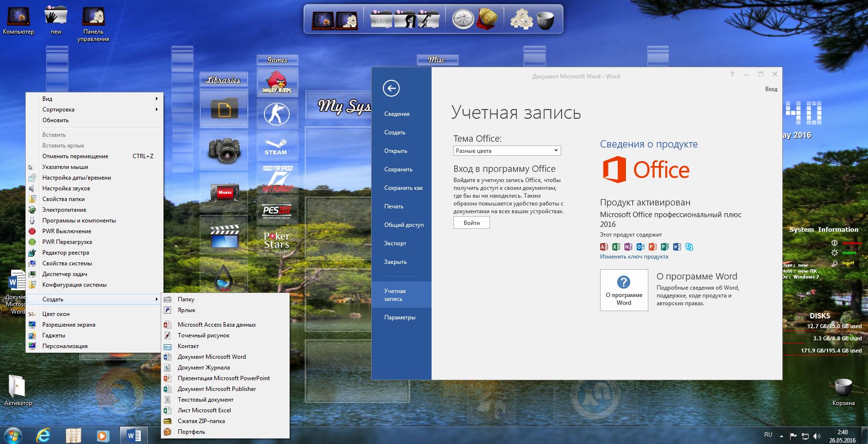Open Параметры in Word sidebar
868x444 pixels.
point(401,317)
